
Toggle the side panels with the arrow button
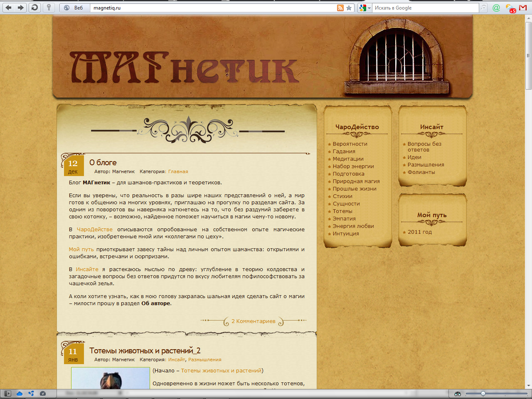tap(7, 392)
